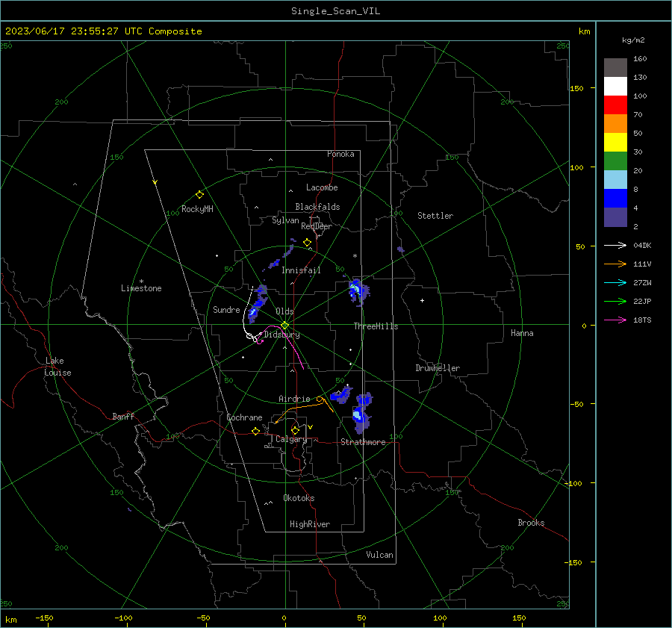
Task: Click the Innisfail town label
Action: pos(301,270)
